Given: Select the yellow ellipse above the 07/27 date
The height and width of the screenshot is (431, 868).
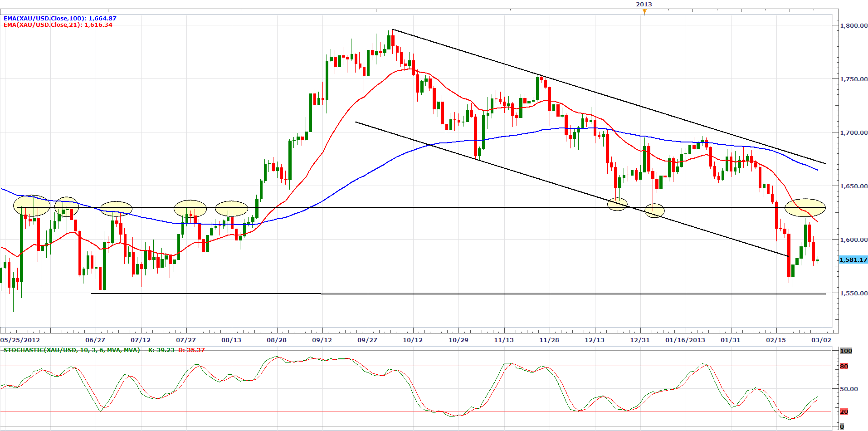Looking at the screenshot, I should 190,209.
